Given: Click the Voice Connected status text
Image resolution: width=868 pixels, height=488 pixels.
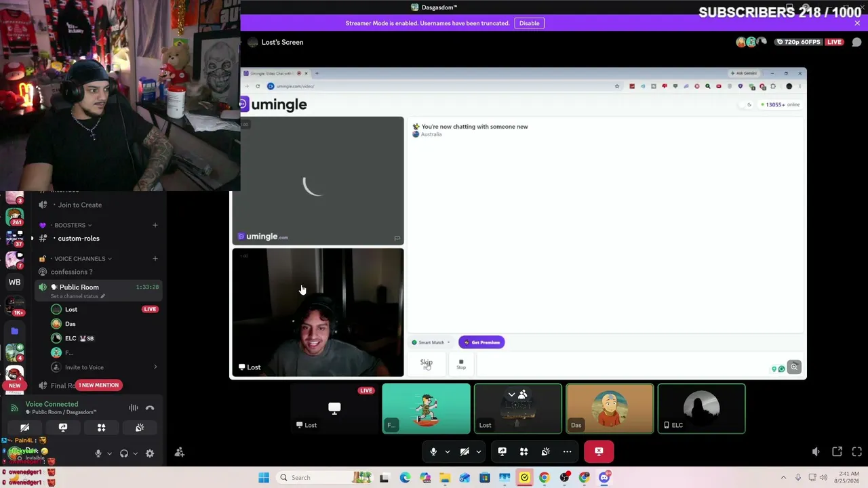Looking at the screenshot, I should (52, 404).
